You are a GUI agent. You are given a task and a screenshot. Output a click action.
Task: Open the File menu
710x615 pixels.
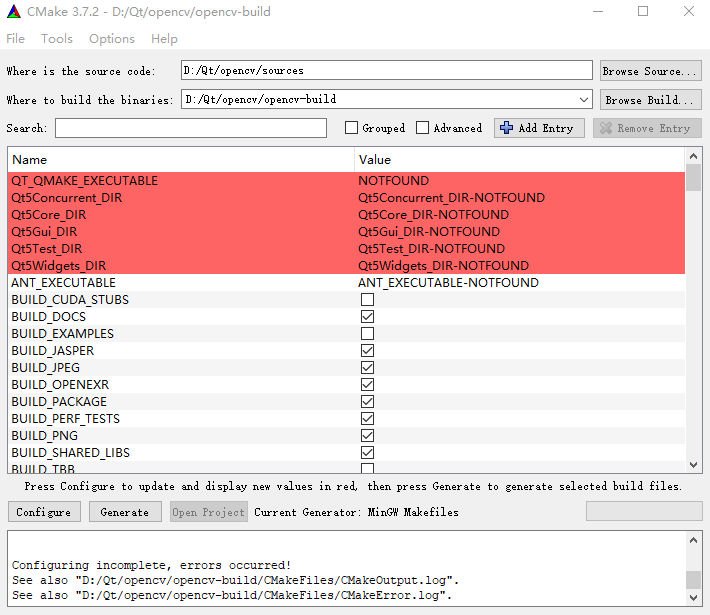point(15,39)
